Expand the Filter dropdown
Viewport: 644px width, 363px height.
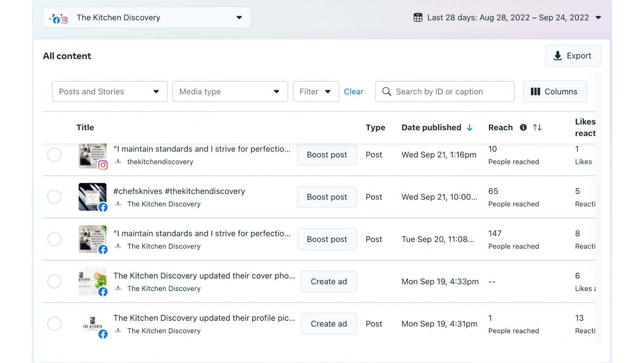click(315, 92)
